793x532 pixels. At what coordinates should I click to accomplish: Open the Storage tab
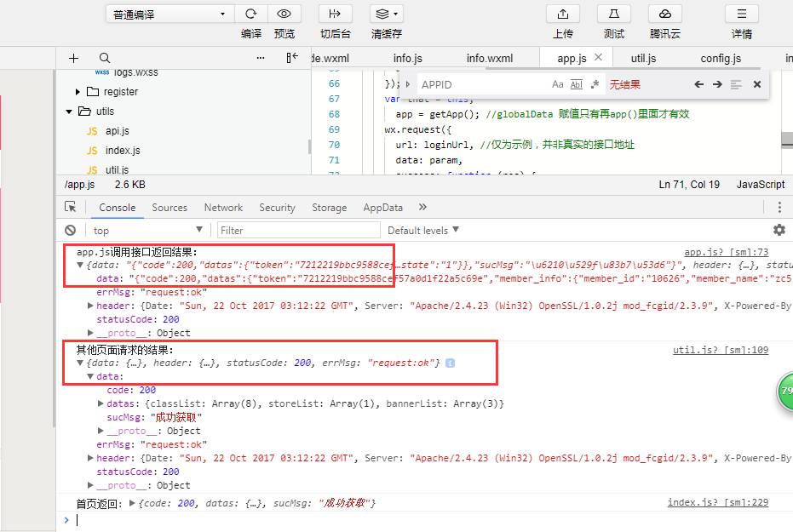[330, 207]
